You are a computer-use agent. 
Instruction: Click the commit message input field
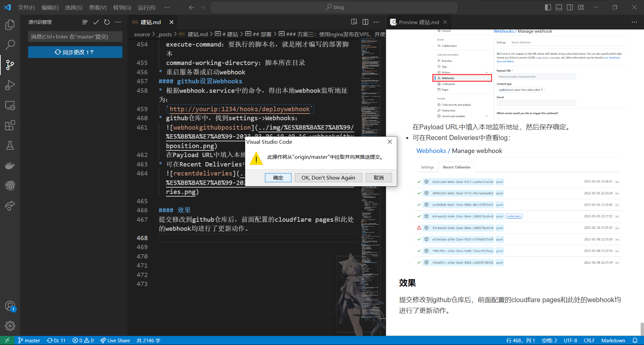75,37
